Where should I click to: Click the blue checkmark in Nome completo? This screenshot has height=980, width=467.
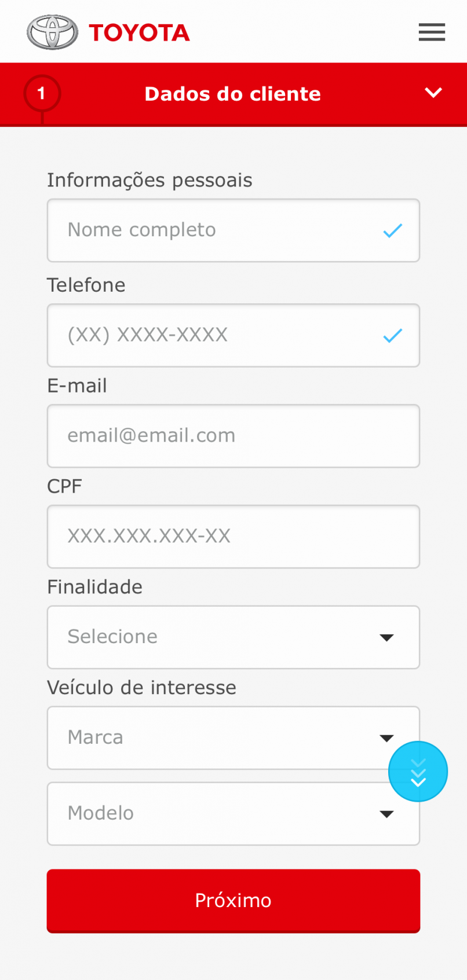tap(392, 231)
